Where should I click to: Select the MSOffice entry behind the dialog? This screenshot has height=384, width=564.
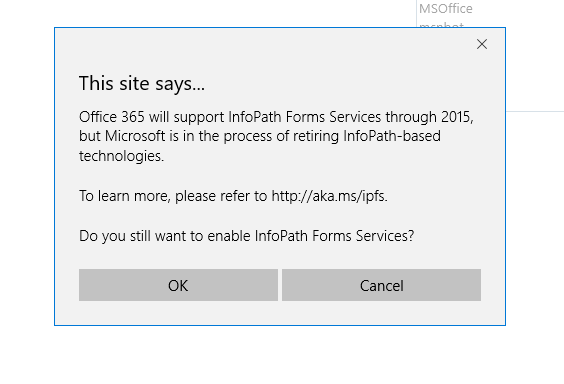click(x=446, y=9)
